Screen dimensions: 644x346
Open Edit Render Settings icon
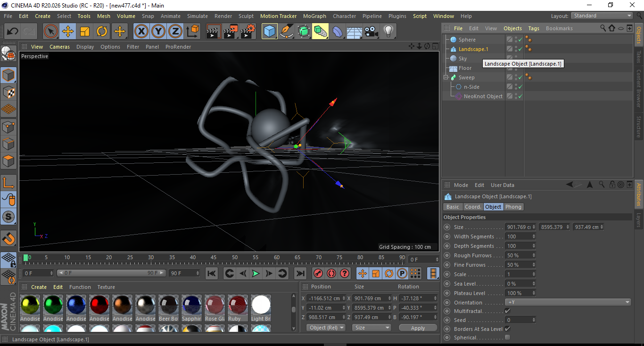click(x=248, y=32)
